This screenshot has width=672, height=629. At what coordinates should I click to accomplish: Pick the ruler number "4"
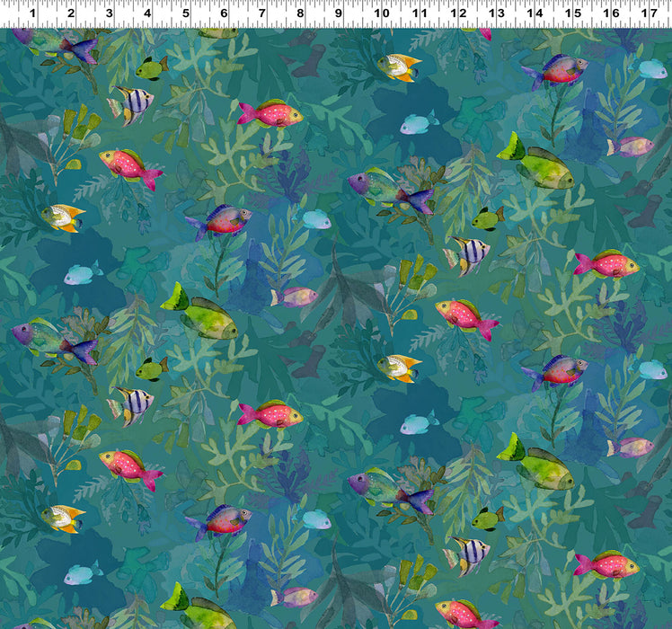[147, 13]
